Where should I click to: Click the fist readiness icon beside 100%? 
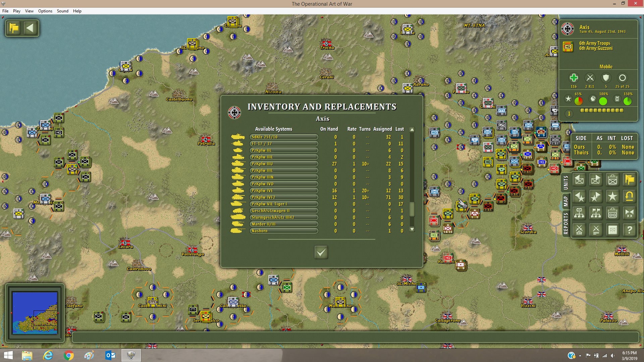tap(593, 99)
